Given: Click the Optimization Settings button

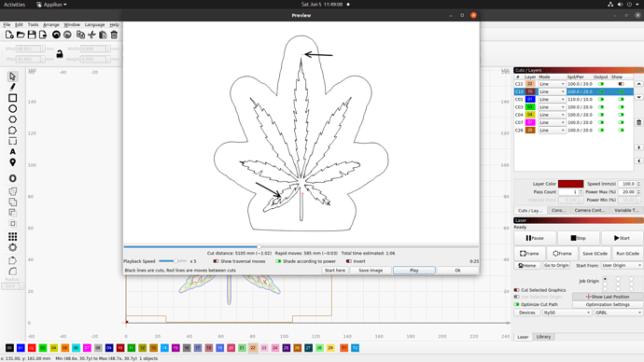Looking at the screenshot, I should pos(608,304).
